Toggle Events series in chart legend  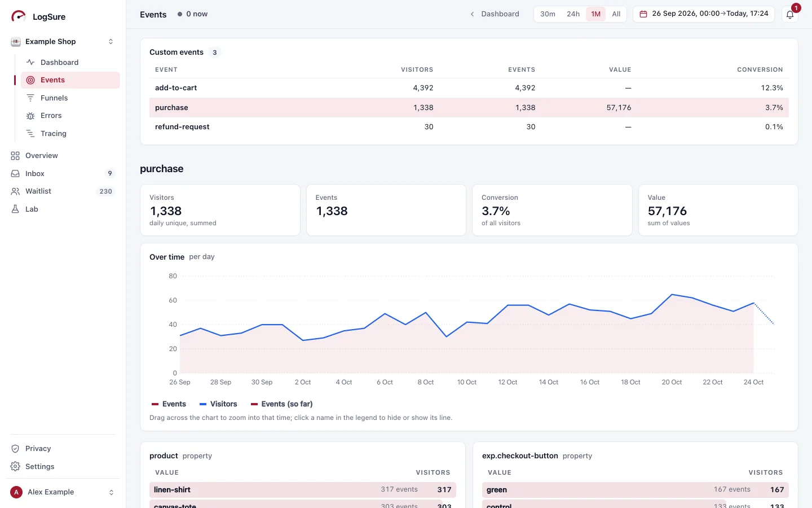(169, 404)
